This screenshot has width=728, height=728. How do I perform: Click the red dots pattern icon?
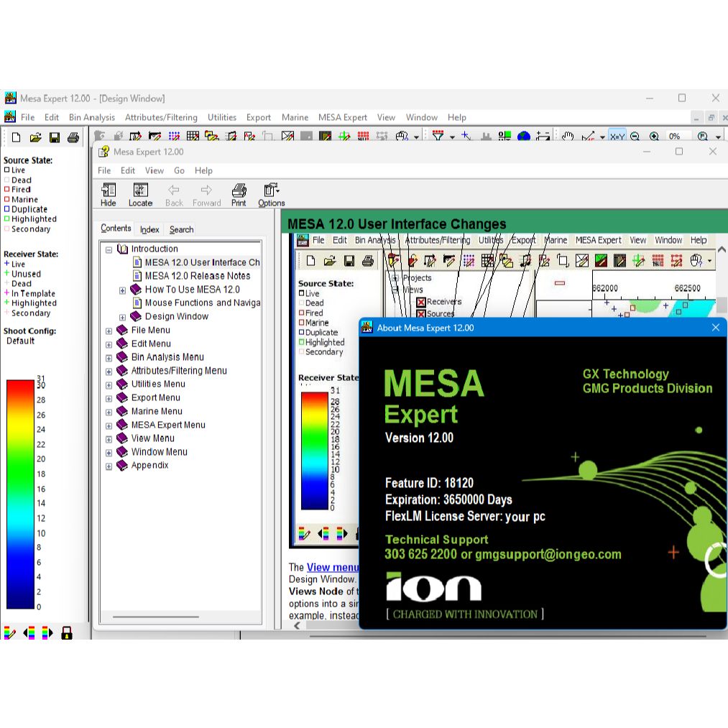point(363,136)
